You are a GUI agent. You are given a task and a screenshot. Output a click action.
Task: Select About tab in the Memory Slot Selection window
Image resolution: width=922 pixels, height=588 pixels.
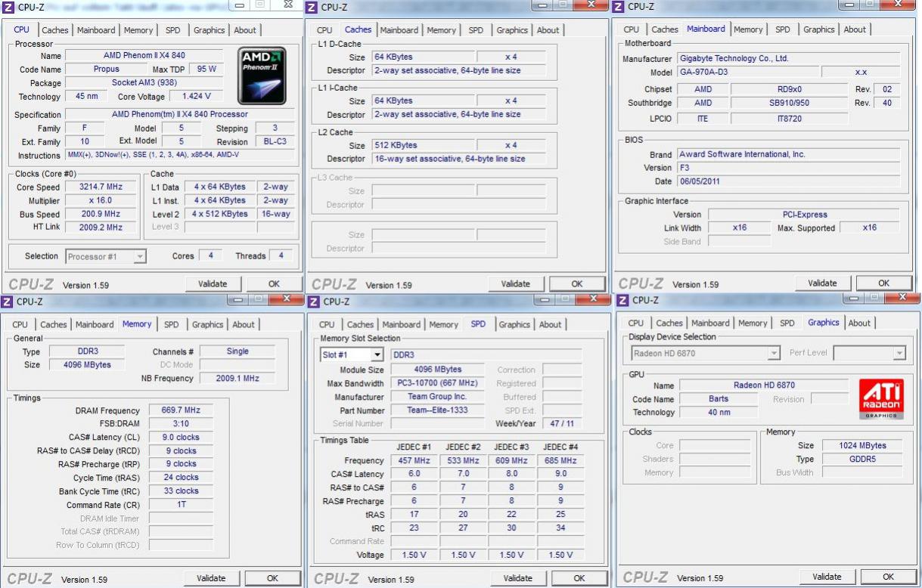pyautogui.click(x=550, y=324)
